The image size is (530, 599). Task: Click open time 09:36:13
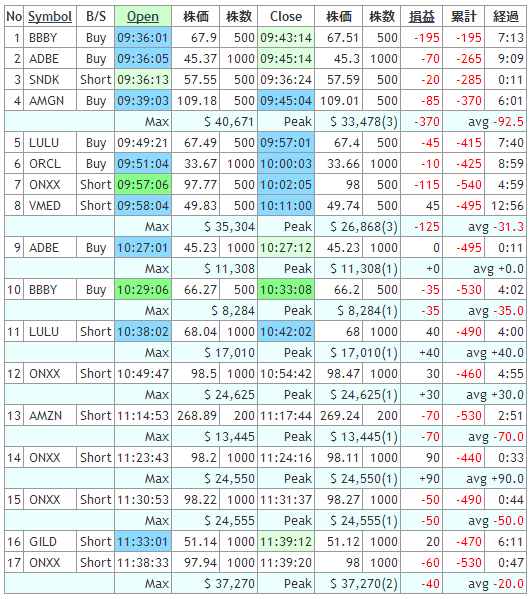[143, 80]
